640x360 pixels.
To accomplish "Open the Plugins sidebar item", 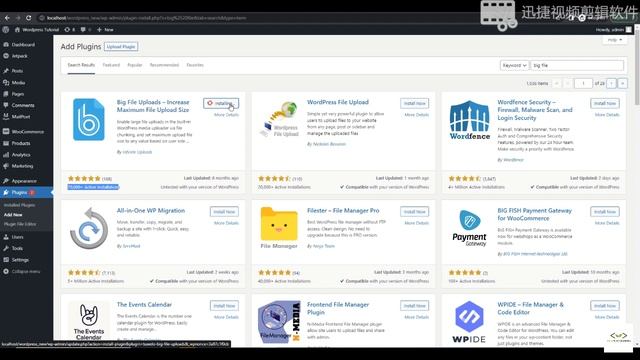I will click(x=26, y=192).
